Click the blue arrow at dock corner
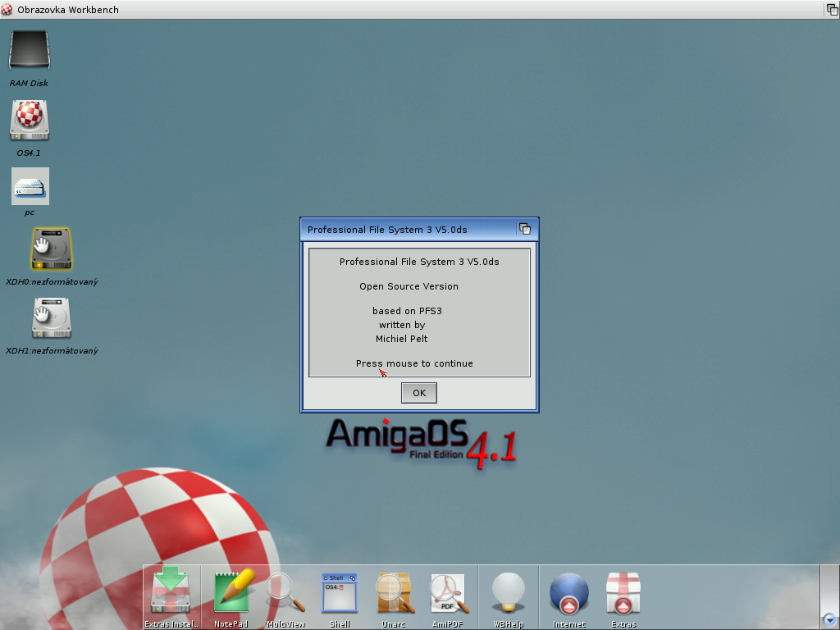 (x=829, y=620)
